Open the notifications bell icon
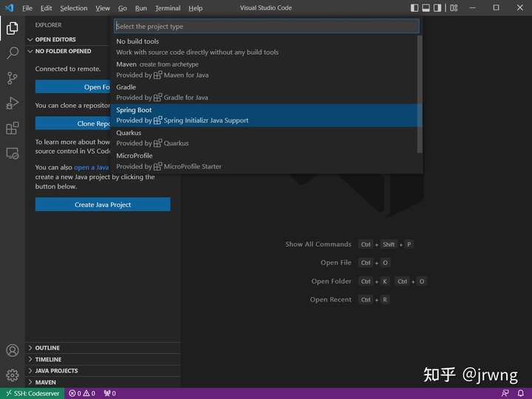This screenshot has height=399, width=532. click(521, 393)
